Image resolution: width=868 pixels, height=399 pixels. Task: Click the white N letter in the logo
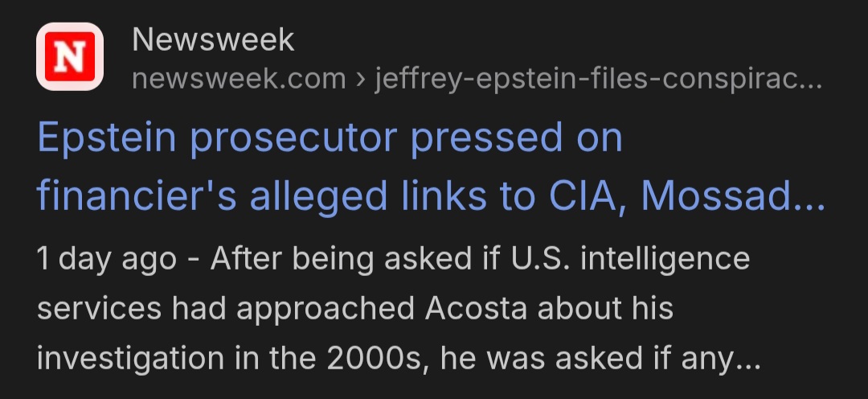click(70, 56)
